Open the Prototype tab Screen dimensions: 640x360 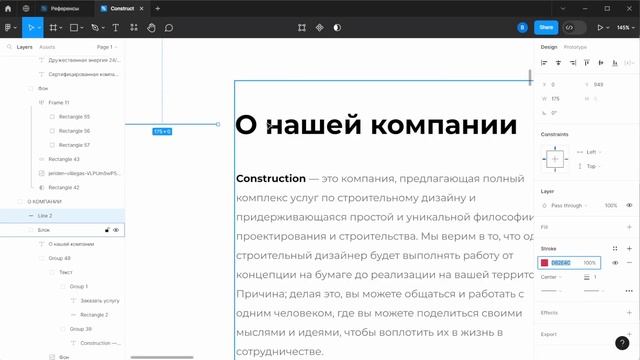575,47
